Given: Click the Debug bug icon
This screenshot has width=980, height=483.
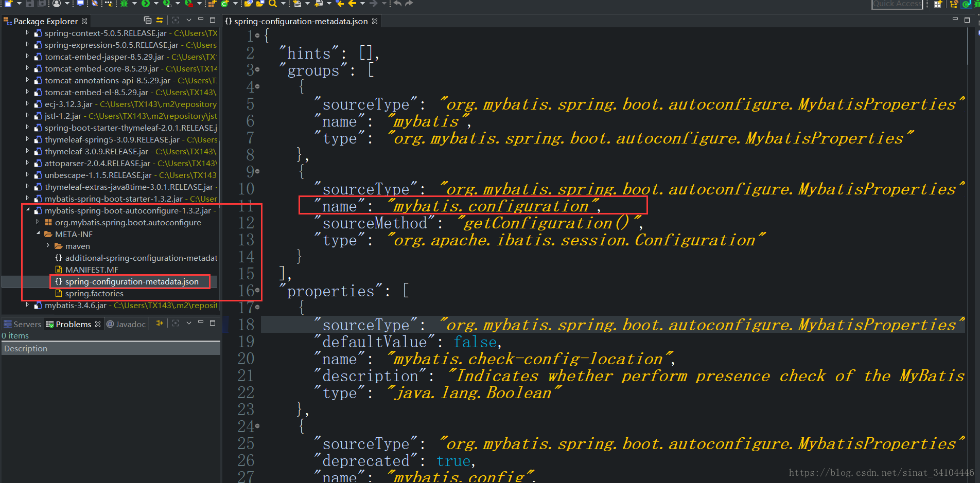Looking at the screenshot, I should [124, 4].
